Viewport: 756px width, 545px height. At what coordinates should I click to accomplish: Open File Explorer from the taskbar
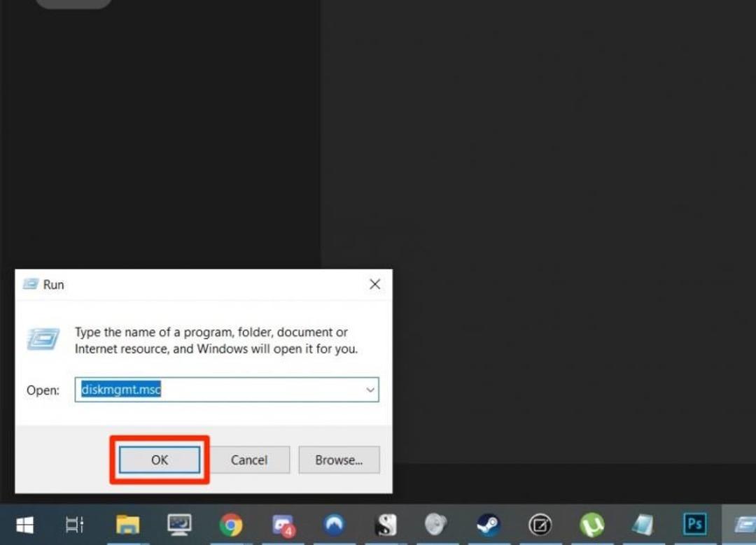(x=128, y=524)
